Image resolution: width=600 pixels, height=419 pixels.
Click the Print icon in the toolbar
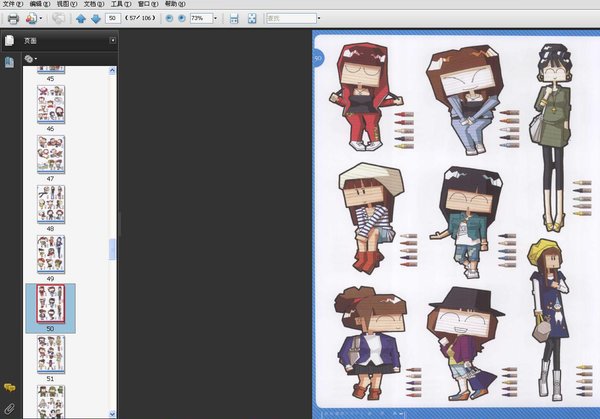[13, 18]
